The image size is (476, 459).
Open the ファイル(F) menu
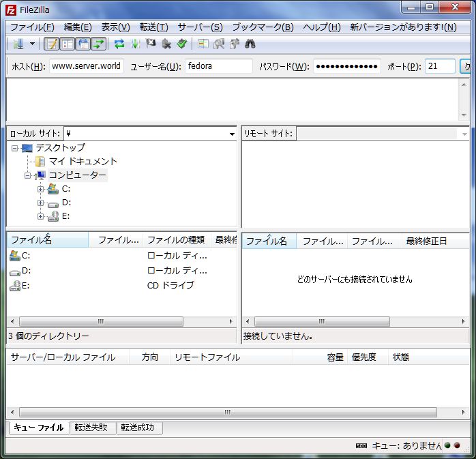pos(32,27)
